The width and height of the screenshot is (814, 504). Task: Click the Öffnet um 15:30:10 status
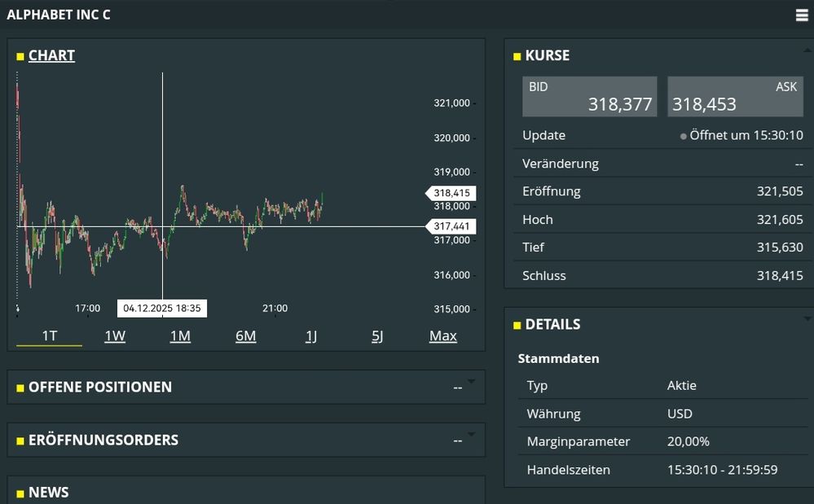pyautogui.click(x=741, y=135)
